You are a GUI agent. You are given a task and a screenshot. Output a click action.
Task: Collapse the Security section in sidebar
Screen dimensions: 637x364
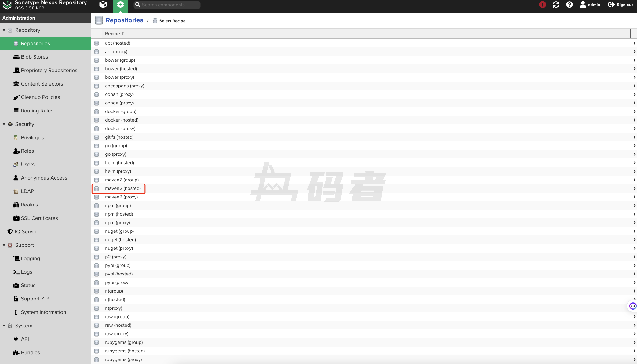coord(4,124)
